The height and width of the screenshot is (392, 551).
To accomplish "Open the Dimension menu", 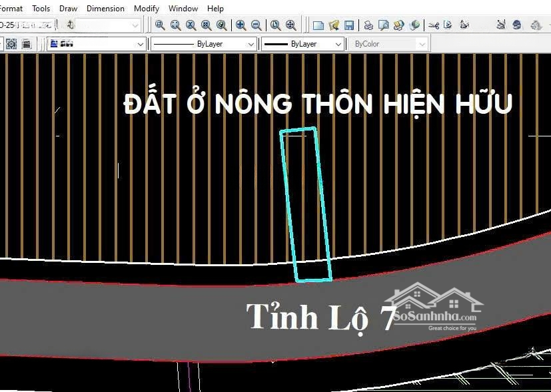I will click(x=105, y=9).
